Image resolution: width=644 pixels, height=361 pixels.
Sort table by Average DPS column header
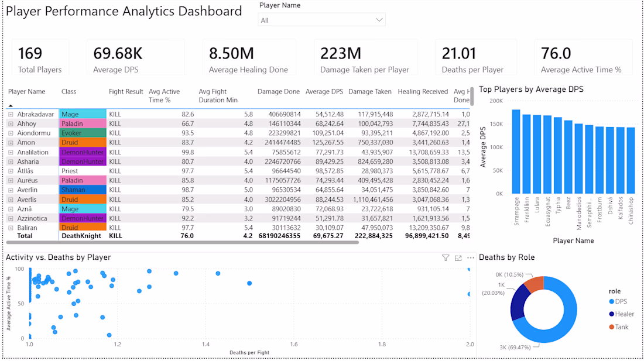click(x=324, y=91)
